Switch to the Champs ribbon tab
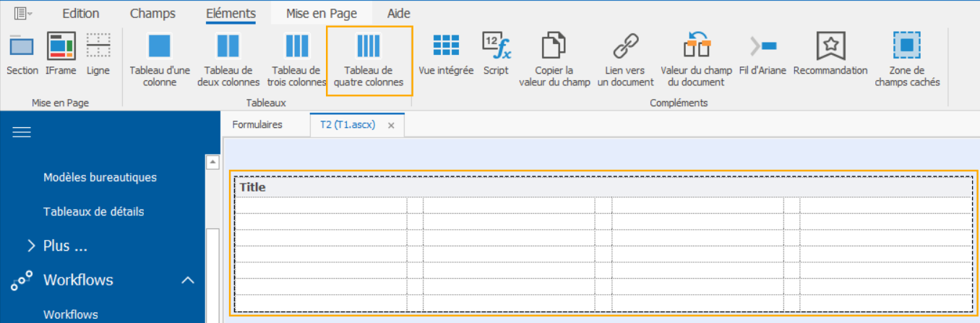980x323 pixels. (152, 13)
